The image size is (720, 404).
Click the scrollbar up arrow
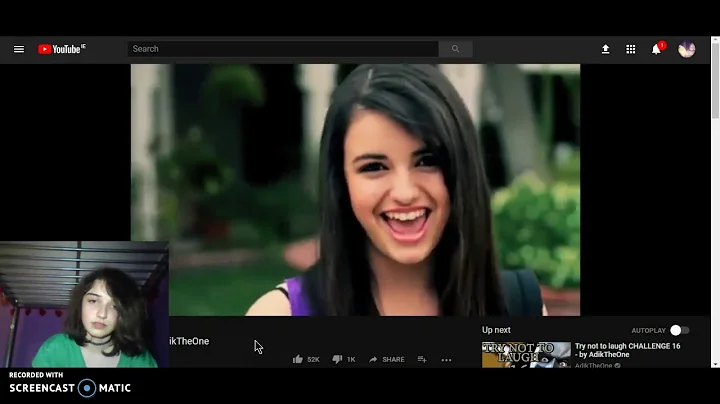pos(715,40)
